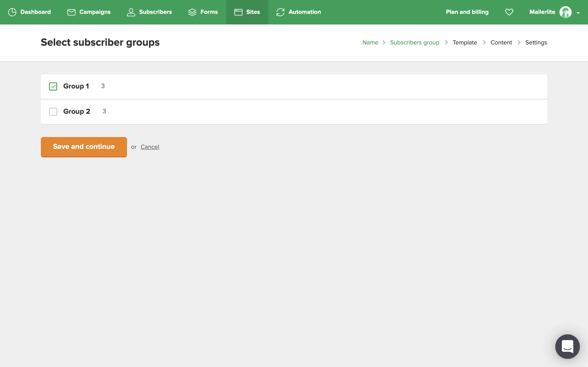Click the Campaigns envelope icon

[x=71, y=12]
